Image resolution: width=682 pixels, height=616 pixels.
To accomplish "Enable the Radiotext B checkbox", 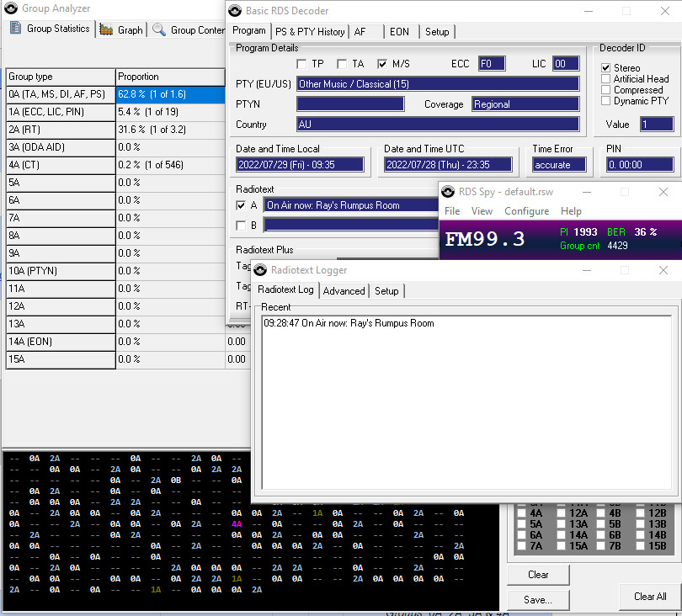I will pyautogui.click(x=242, y=226).
